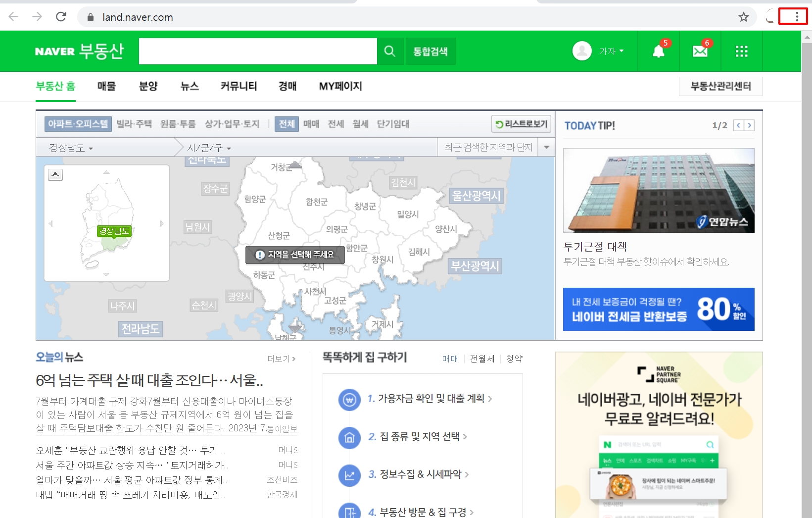Open the 커뮤니티 menu
This screenshot has height=518, width=812.
(239, 86)
